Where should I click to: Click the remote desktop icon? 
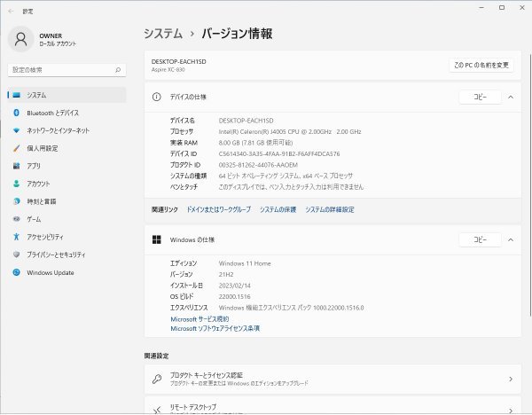(156, 411)
